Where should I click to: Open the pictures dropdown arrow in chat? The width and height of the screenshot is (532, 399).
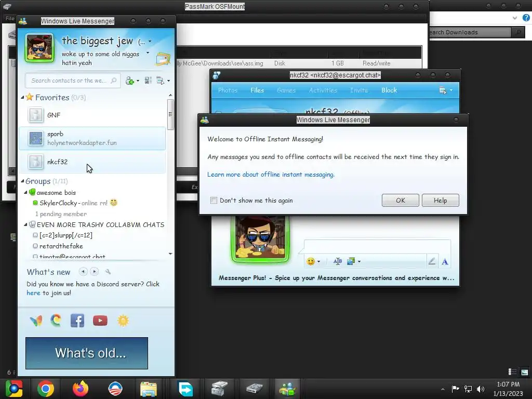point(360,262)
